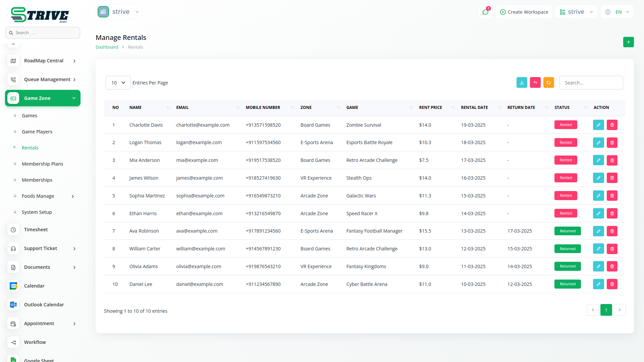Go to Game Players submenu item
The image size is (644, 362).
pyautogui.click(x=37, y=132)
